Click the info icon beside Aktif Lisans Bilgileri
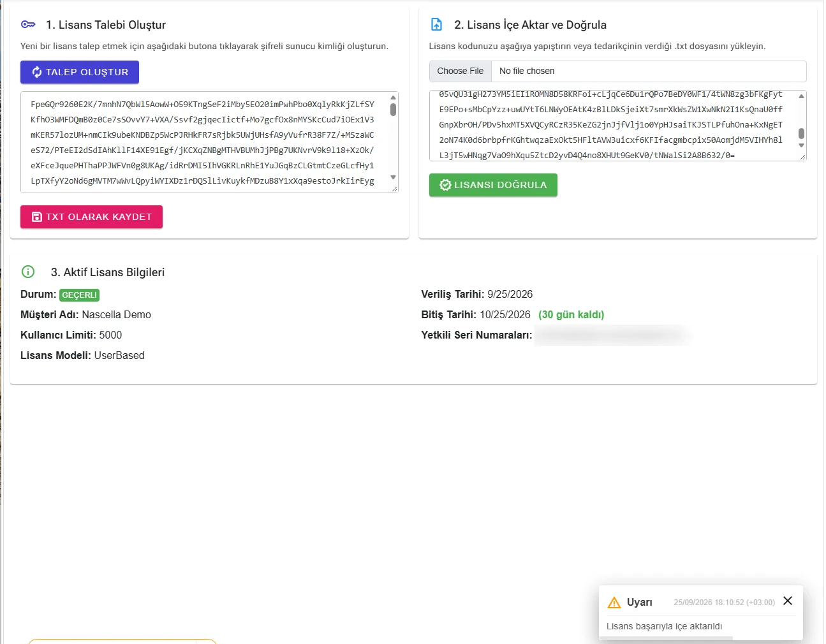Screen dimensions: 826x644 tap(28, 272)
